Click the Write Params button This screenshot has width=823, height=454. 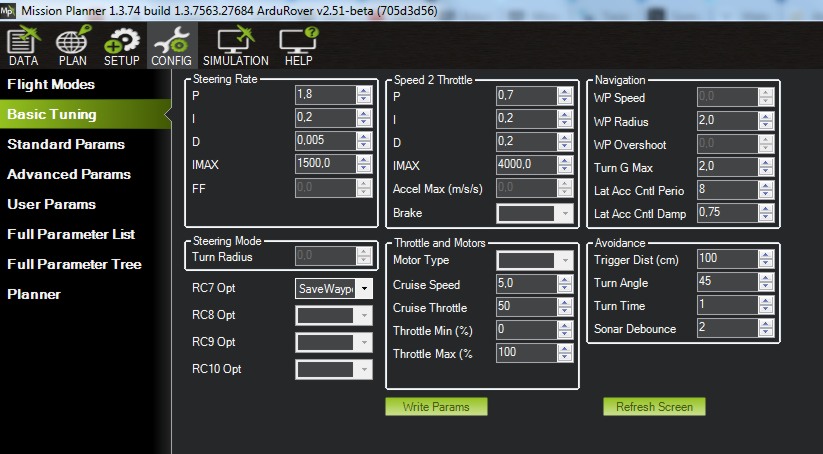435,407
